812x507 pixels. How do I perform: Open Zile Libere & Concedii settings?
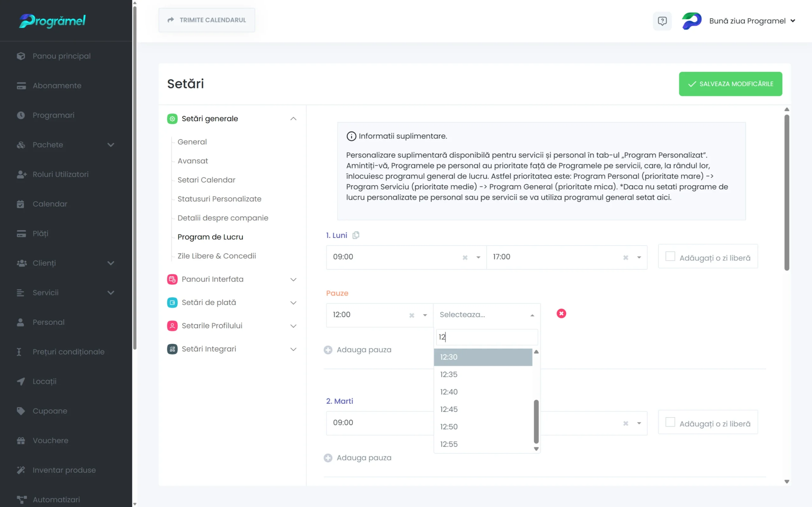click(x=216, y=256)
